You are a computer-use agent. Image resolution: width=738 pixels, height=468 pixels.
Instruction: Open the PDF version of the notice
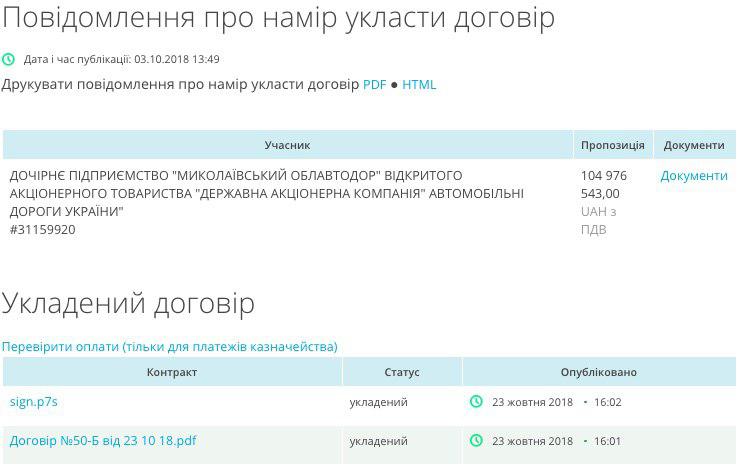[374, 85]
